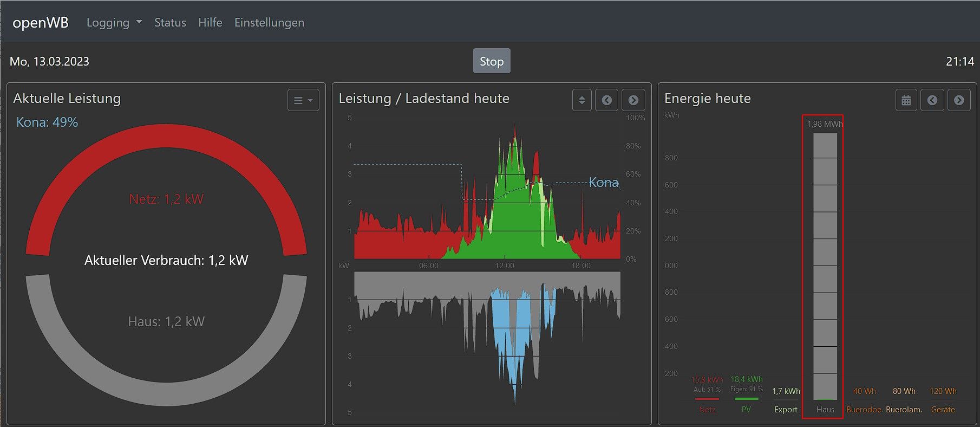
Task: Toggle the Netz legend in Energie heute
Action: coord(707,410)
